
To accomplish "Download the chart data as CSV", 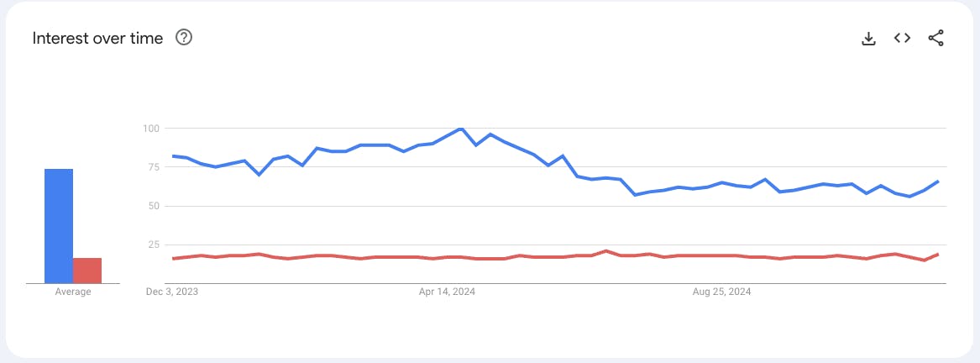I will 868,39.
